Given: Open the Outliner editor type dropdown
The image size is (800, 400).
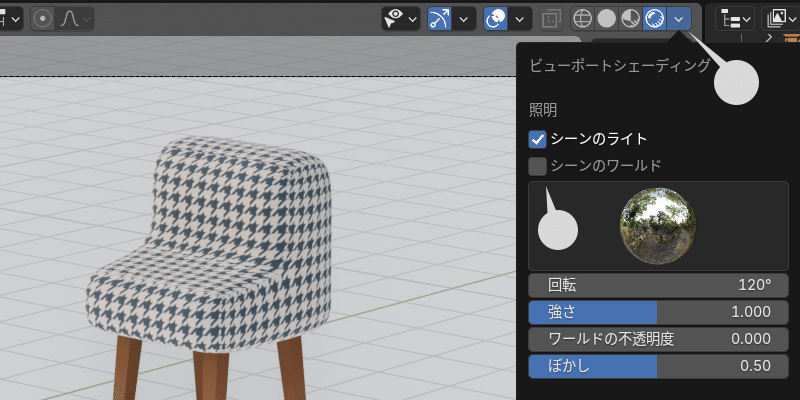Looking at the screenshot, I should [x=735, y=19].
